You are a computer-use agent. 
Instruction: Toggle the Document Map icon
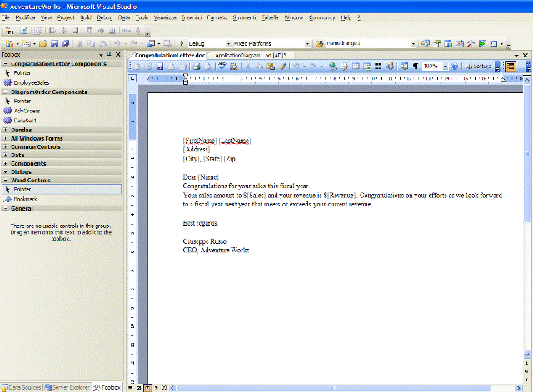[404, 67]
